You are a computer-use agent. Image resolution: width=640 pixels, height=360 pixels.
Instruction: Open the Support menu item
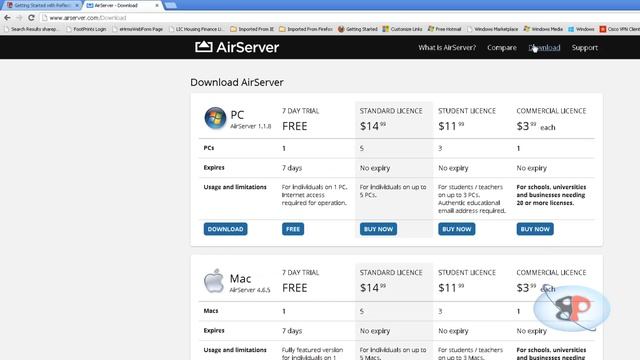[x=584, y=48]
